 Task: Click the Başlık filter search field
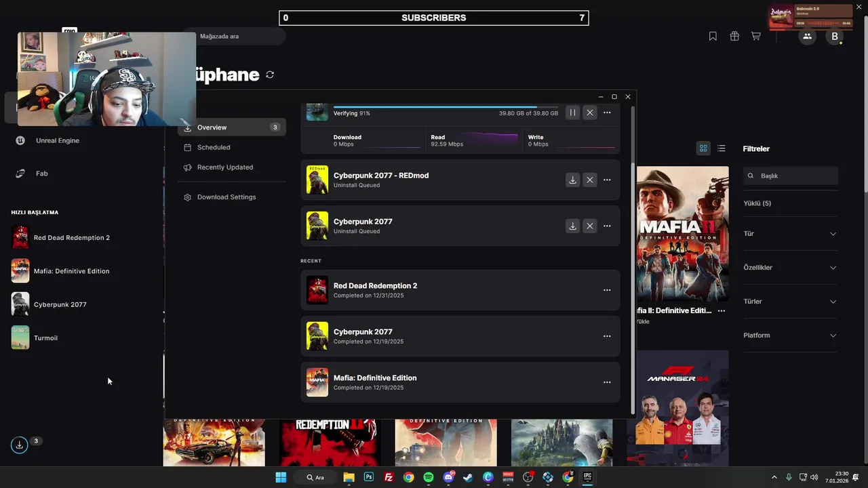pos(791,176)
